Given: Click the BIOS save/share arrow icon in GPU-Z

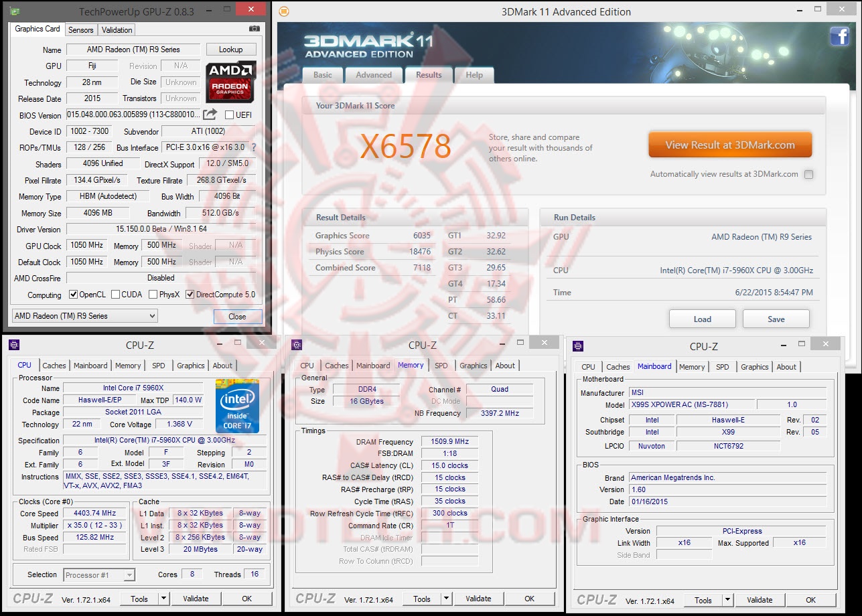Looking at the screenshot, I should 210,114.
